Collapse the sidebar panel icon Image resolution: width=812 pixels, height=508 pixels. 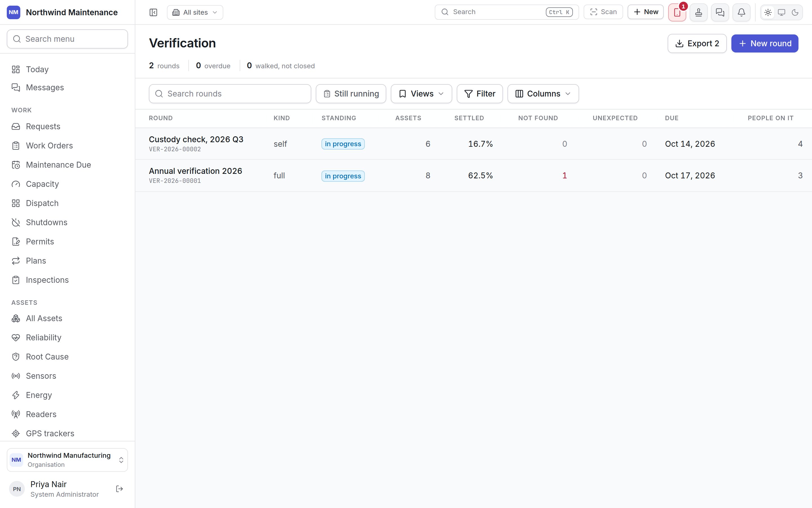(153, 12)
